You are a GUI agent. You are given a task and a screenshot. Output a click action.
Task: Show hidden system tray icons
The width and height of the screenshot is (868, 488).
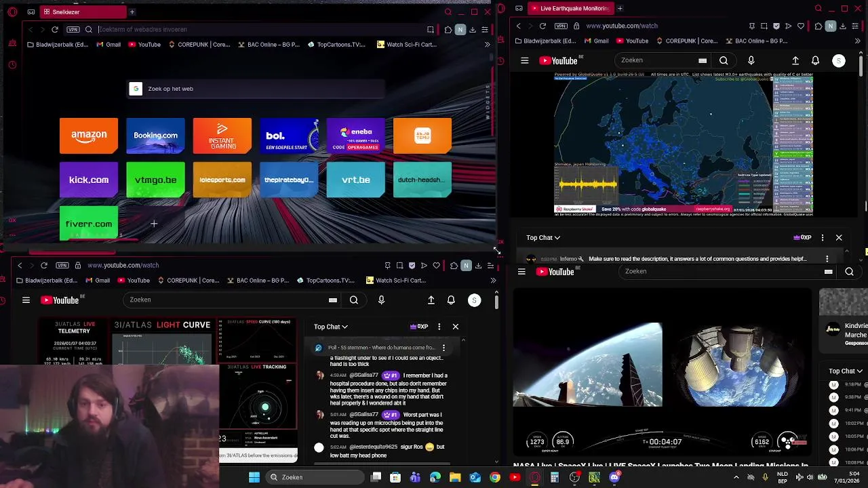pos(736,477)
